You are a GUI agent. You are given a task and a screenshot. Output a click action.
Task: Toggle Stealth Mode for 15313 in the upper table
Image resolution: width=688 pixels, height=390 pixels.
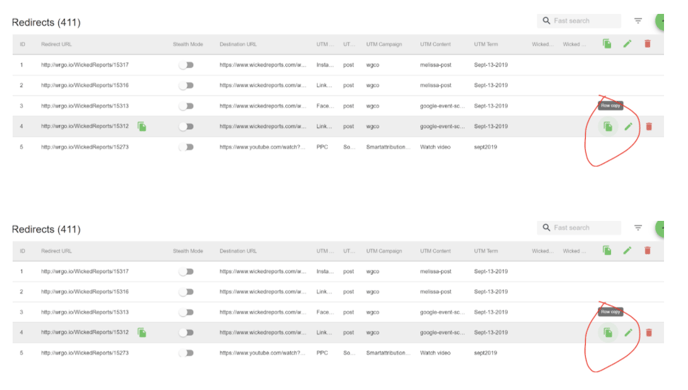186,106
